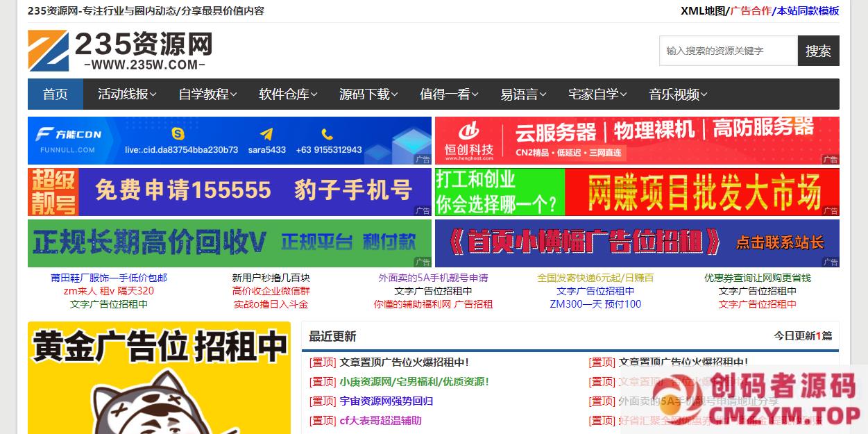Expand the 自学教程 dropdown menu
The height and width of the screenshot is (434, 868).
(207, 94)
